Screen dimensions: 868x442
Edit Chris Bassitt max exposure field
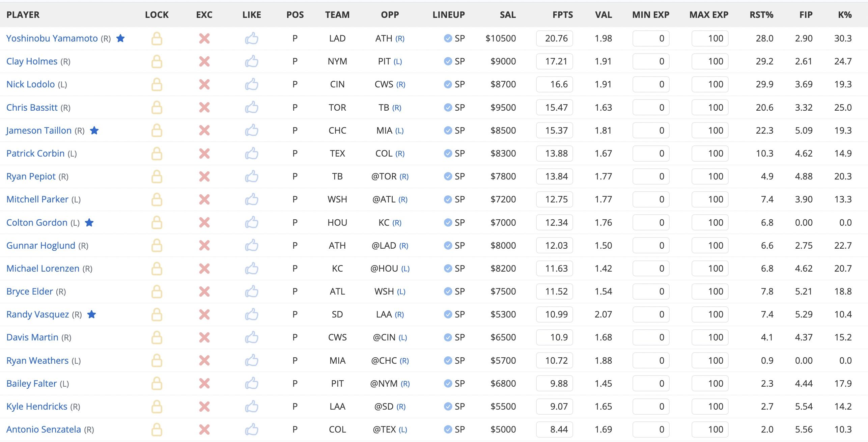[710, 108]
